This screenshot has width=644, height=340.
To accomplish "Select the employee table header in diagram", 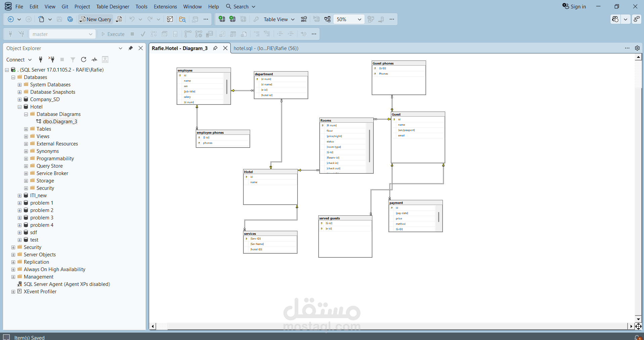I will pos(204,70).
